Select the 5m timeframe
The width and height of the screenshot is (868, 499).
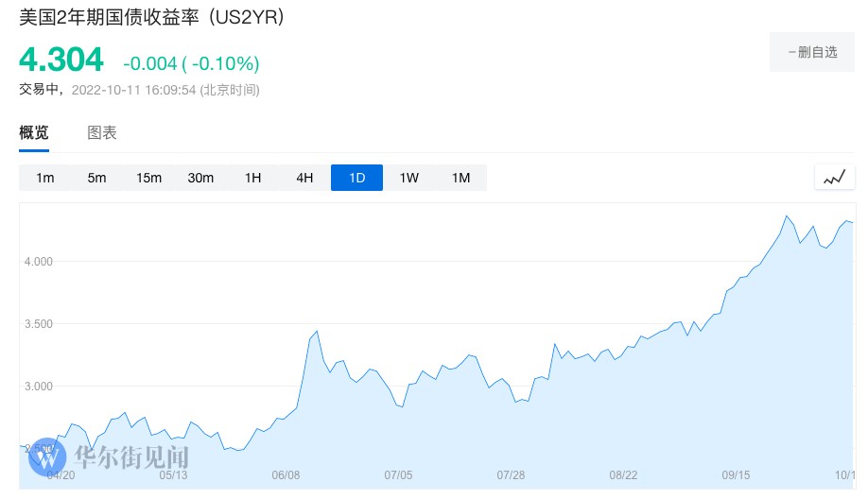[x=96, y=178]
